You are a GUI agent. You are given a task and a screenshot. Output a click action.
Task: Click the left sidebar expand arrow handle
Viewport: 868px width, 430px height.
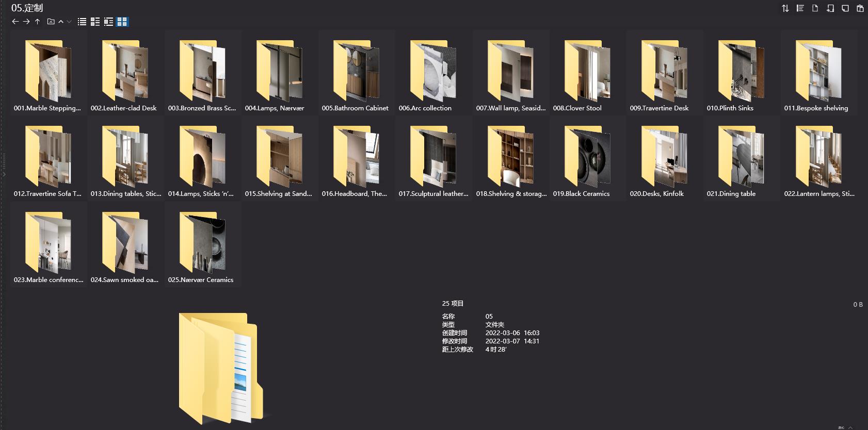(x=4, y=175)
